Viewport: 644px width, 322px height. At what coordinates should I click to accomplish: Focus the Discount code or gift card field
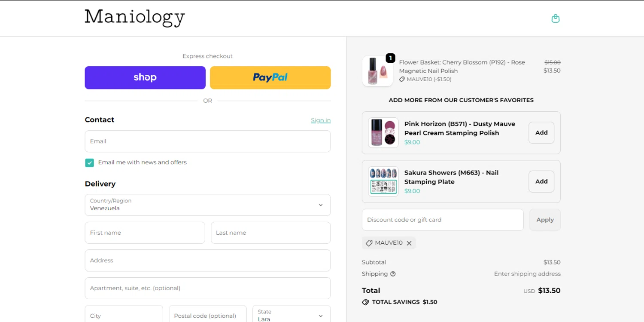(x=443, y=220)
